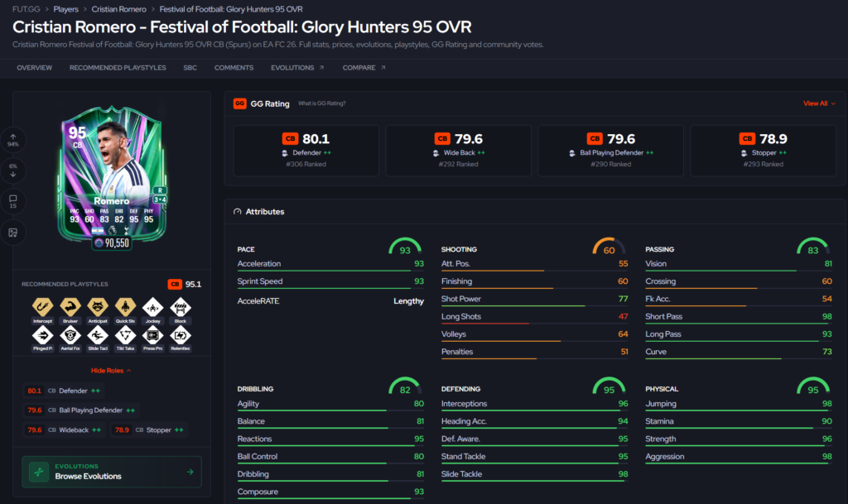Screen dimensions: 848x504
Task: Select the Relentless playstyle icon
Action: [x=180, y=335]
